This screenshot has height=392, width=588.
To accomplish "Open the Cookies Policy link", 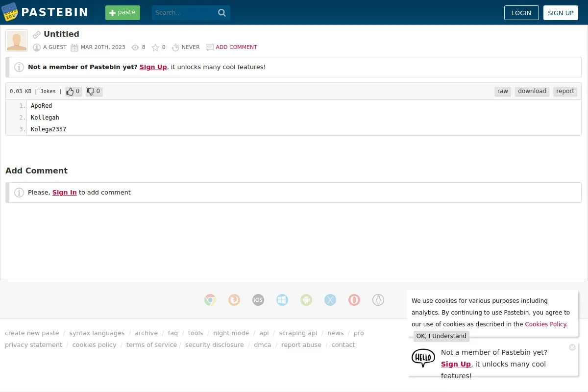I will [x=546, y=324].
